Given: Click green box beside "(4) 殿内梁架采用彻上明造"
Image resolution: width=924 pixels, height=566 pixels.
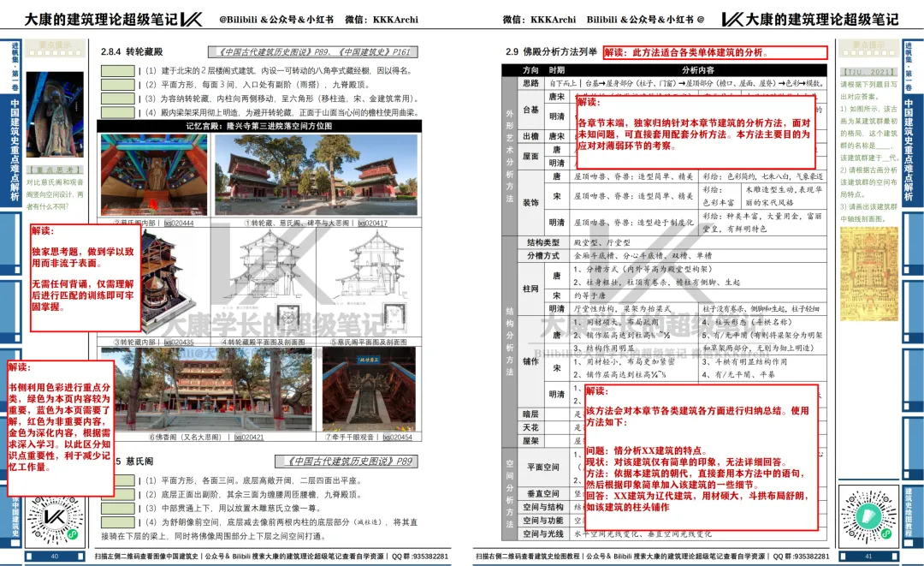Looking at the screenshot, I should click(x=118, y=112).
